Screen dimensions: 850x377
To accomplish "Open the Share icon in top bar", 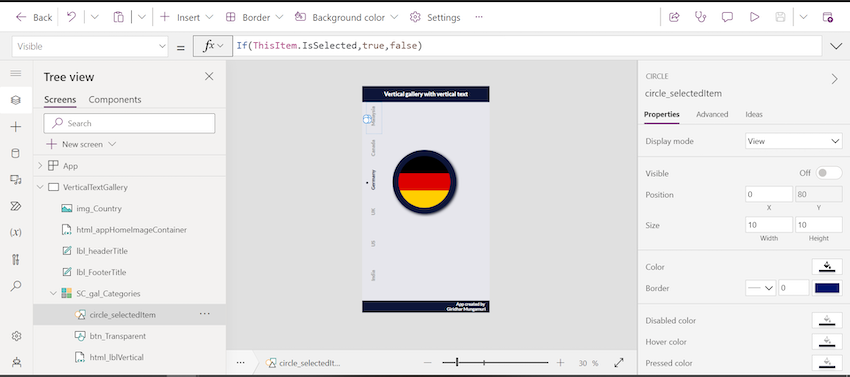I will click(674, 17).
